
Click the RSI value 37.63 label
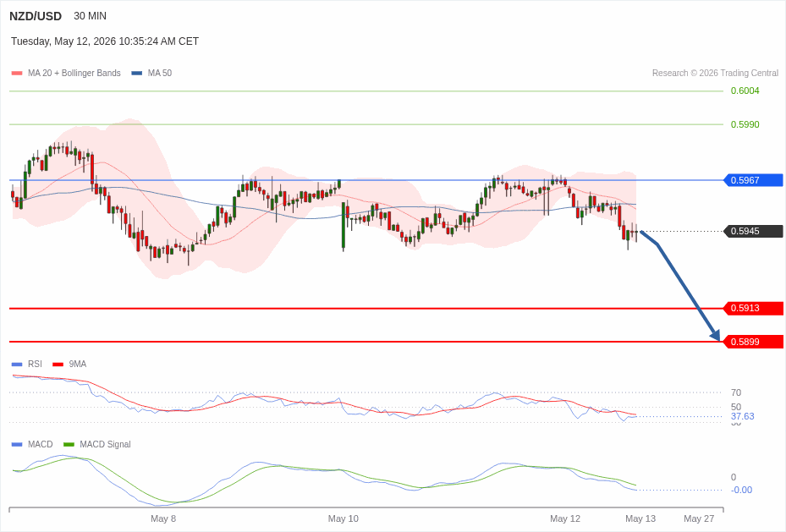(x=742, y=416)
